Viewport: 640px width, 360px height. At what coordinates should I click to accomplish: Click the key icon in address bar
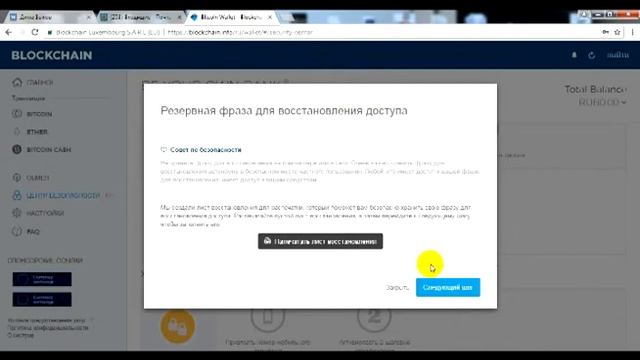(x=606, y=32)
